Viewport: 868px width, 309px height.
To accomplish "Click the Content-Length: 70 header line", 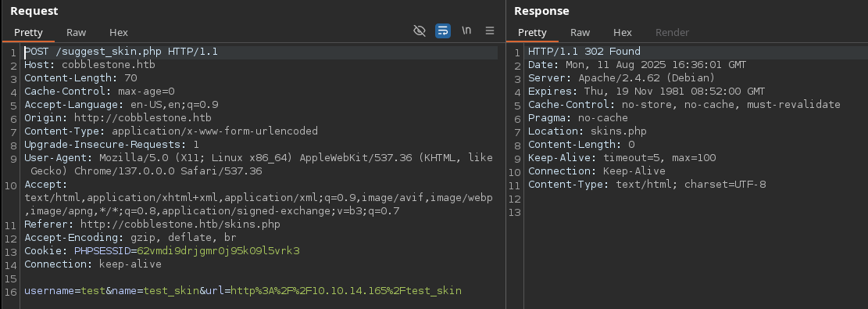I will [80, 78].
